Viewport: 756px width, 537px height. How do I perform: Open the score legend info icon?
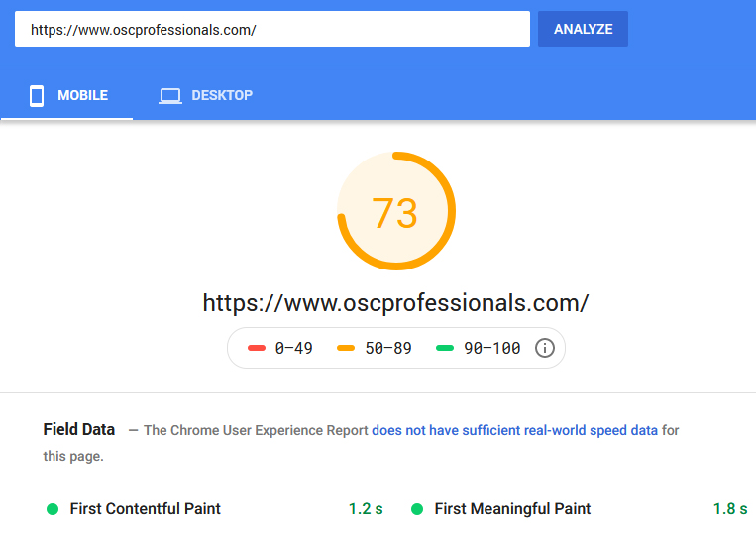[544, 348]
